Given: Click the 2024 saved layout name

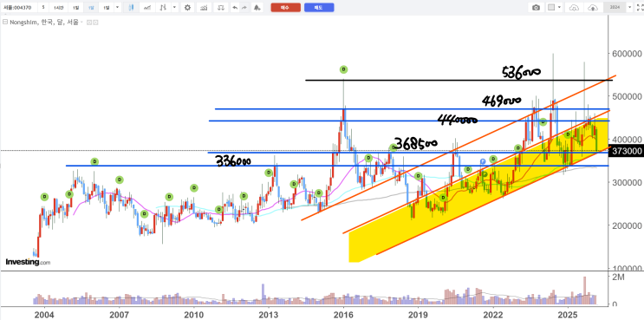Looking at the screenshot, I should (615, 8).
